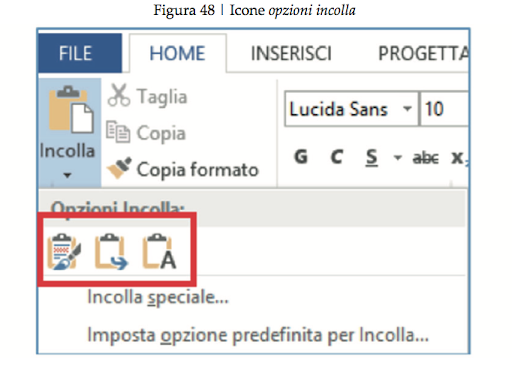Open the PROGETTA ribbon tab
The image size is (512, 372).
(x=423, y=53)
